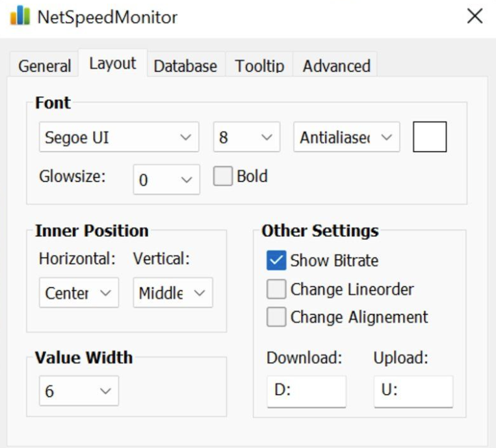Viewport: 496px width, 448px height.
Task: Click the Download prefix input field
Action: (307, 391)
